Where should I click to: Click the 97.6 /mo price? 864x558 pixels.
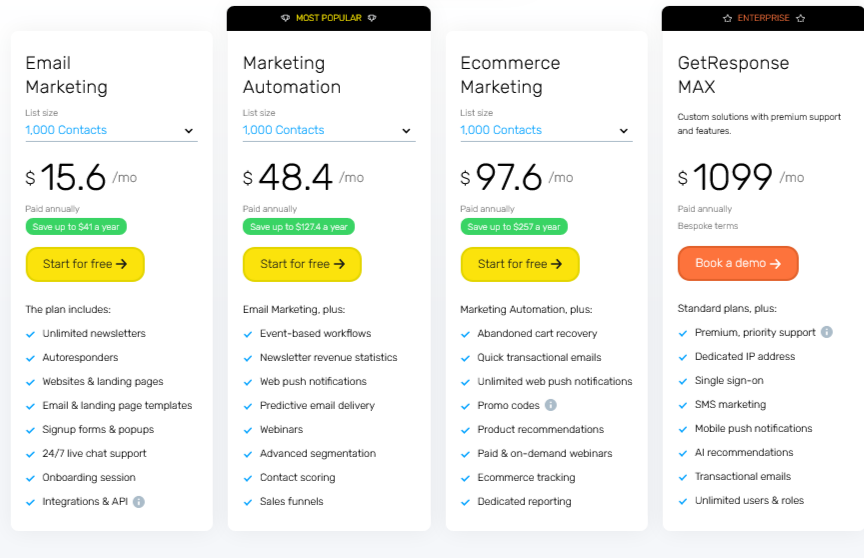[x=517, y=177]
